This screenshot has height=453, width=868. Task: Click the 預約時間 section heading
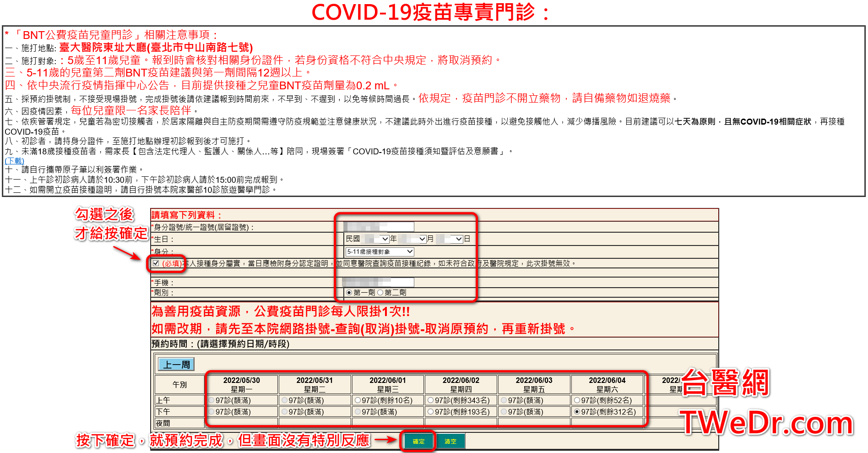(220, 344)
